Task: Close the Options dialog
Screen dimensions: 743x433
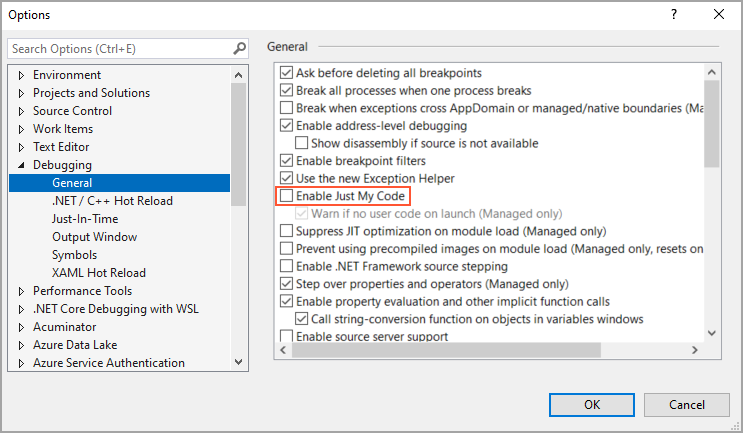Action: point(719,15)
